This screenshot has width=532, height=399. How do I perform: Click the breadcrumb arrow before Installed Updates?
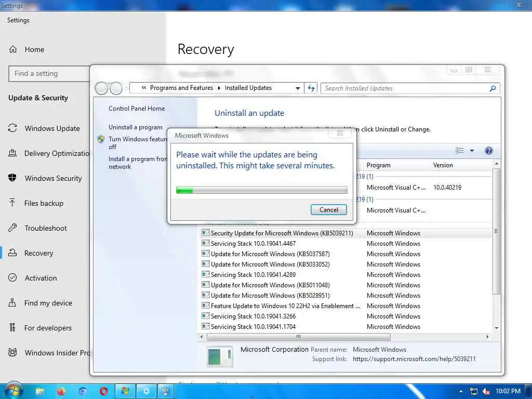tap(219, 88)
